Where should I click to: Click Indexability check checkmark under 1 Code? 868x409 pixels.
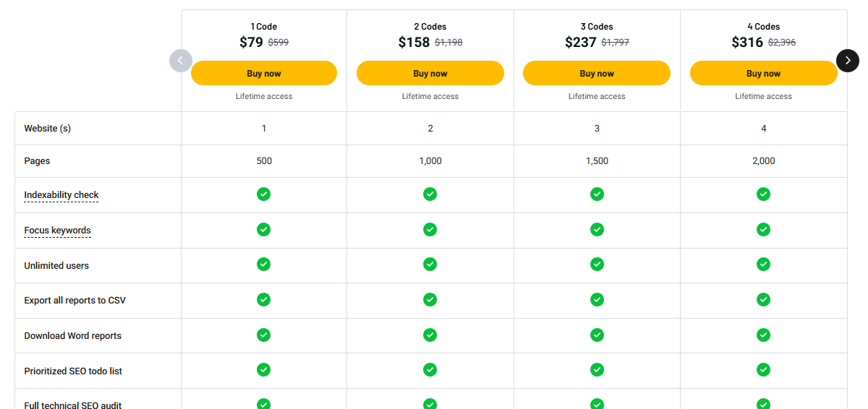(264, 194)
